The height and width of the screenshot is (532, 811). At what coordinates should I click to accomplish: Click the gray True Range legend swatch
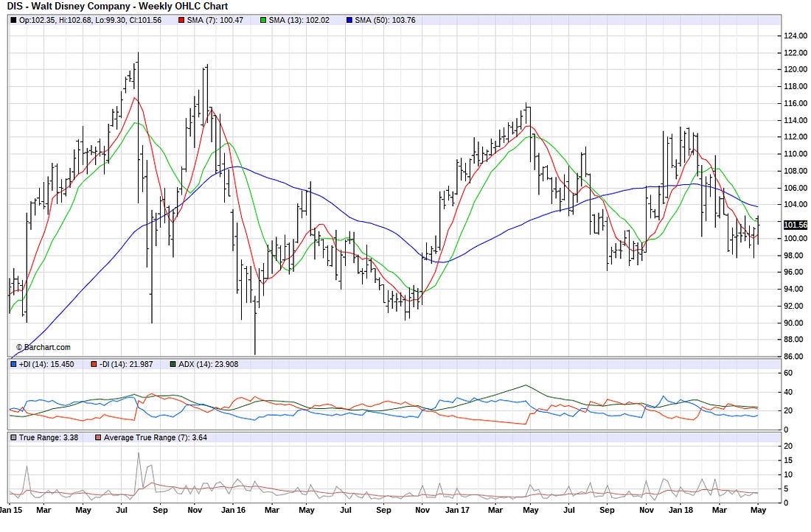[x=13, y=438]
